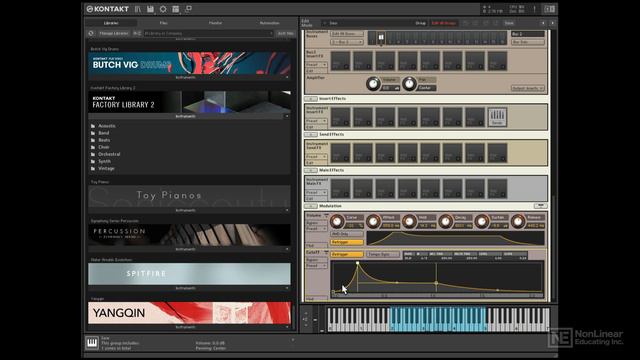Screen dimensions: 640x360
Task: Toggle the browser panel icon in the Kontakt header
Action: (138, 9)
